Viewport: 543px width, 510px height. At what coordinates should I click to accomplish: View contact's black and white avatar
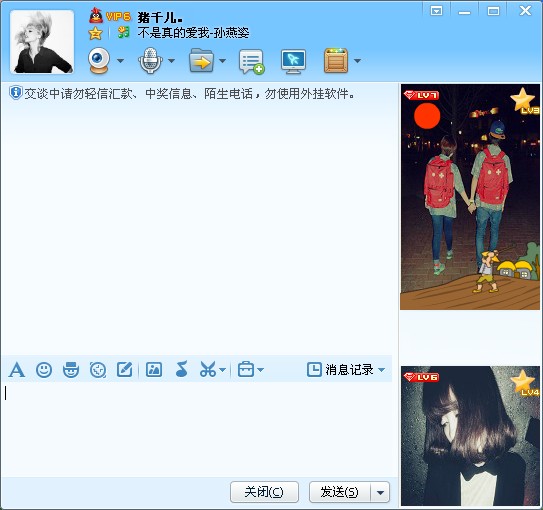tap(42, 42)
